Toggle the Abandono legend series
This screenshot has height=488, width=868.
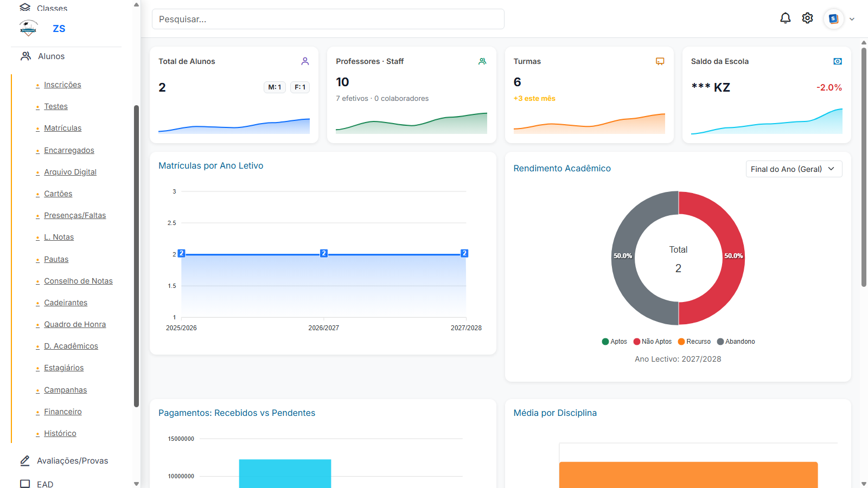(x=736, y=342)
